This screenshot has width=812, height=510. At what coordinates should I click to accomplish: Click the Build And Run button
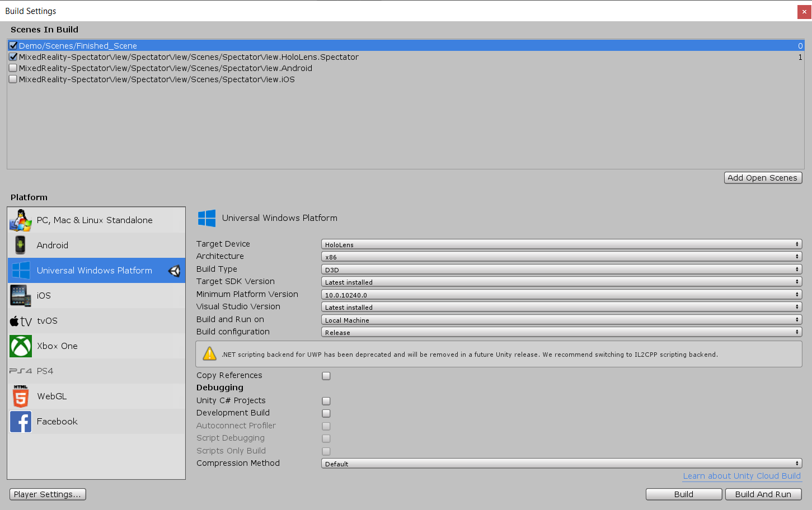click(763, 494)
